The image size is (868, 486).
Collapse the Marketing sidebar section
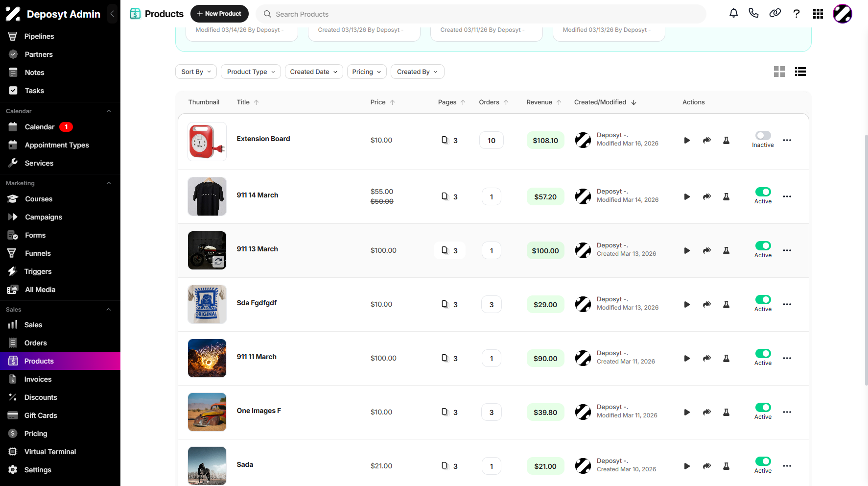click(109, 183)
